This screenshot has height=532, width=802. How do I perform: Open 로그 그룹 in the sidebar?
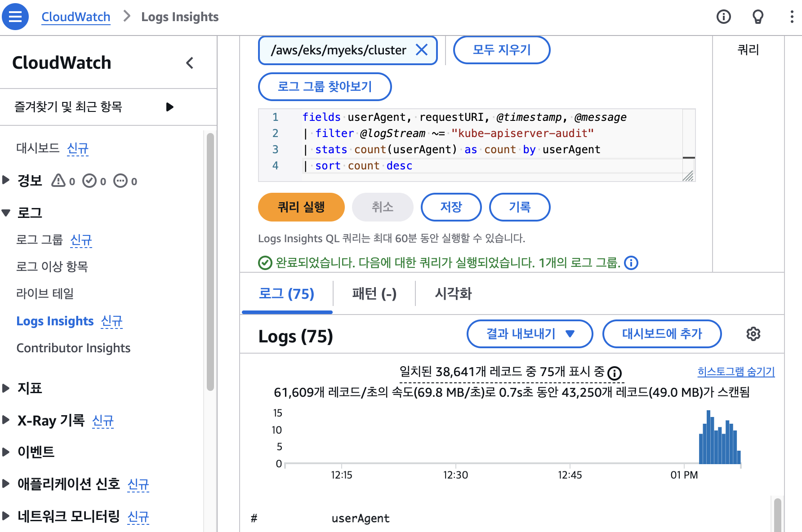point(40,240)
